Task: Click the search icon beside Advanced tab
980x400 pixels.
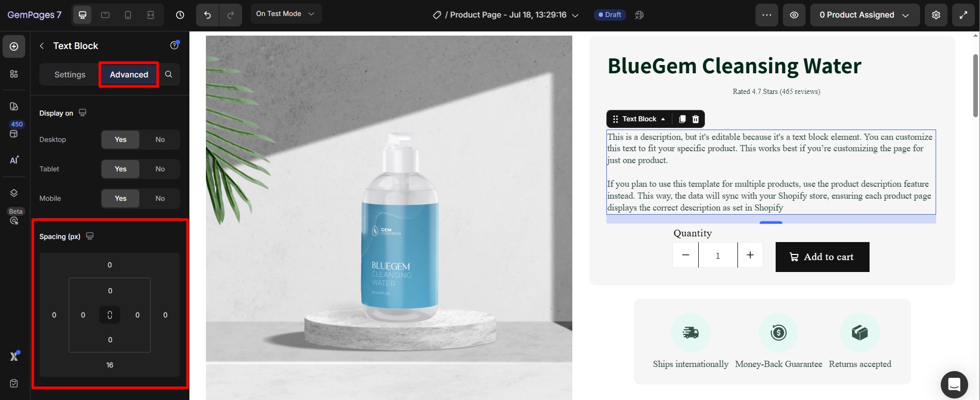Action: click(169, 74)
